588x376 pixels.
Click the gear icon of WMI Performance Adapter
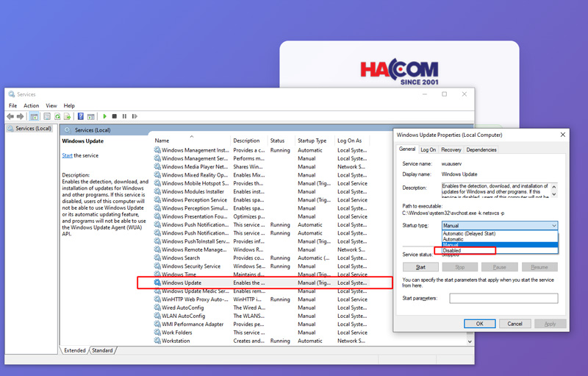pyautogui.click(x=157, y=324)
